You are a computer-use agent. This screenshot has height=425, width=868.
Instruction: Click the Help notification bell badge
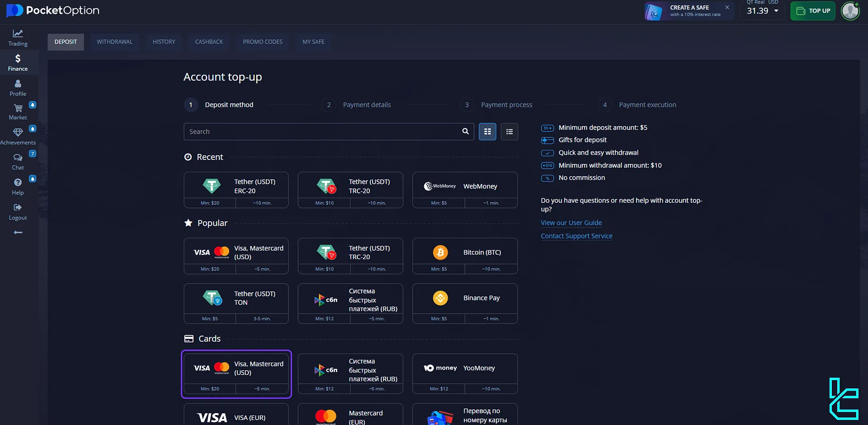pos(33,179)
